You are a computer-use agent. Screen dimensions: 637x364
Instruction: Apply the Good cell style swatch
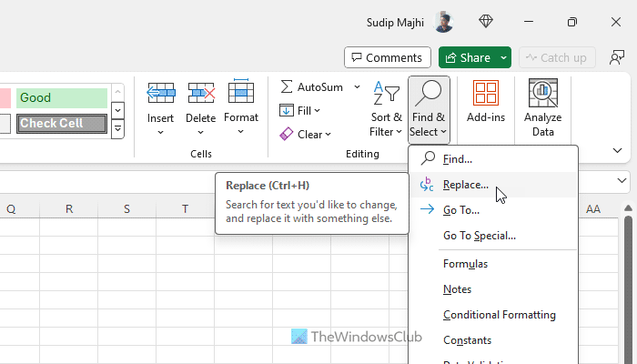click(x=62, y=97)
